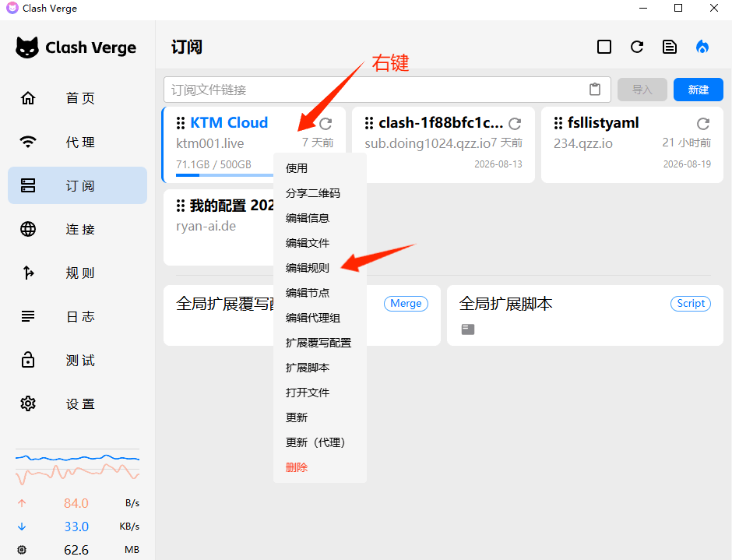Click the 全局扩展脚本 card title
Image resolution: width=732 pixels, height=560 pixels.
505,304
